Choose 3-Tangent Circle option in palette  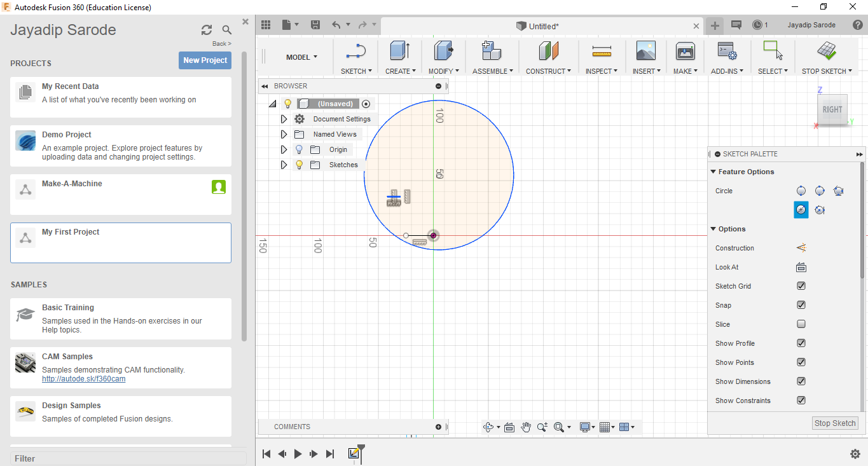point(820,210)
